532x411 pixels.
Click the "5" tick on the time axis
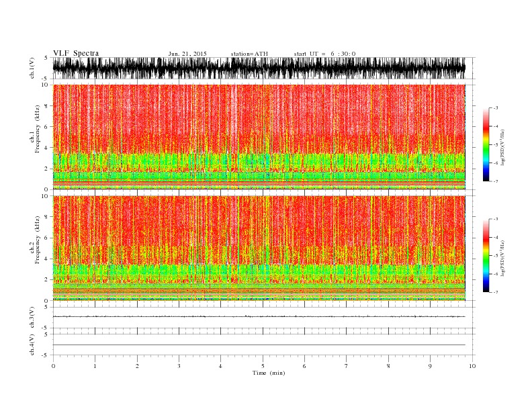pyautogui.click(x=263, y=366)
